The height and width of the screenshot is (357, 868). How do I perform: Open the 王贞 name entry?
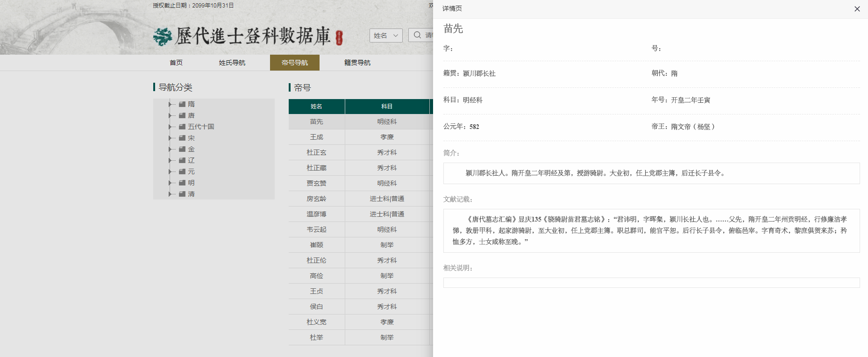[317, 291]
